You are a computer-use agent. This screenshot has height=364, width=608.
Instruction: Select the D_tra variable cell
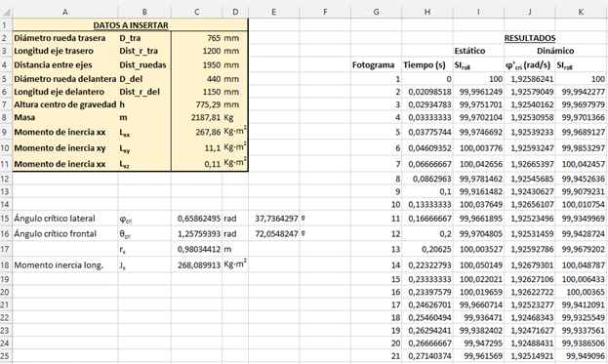coord(144,38)
